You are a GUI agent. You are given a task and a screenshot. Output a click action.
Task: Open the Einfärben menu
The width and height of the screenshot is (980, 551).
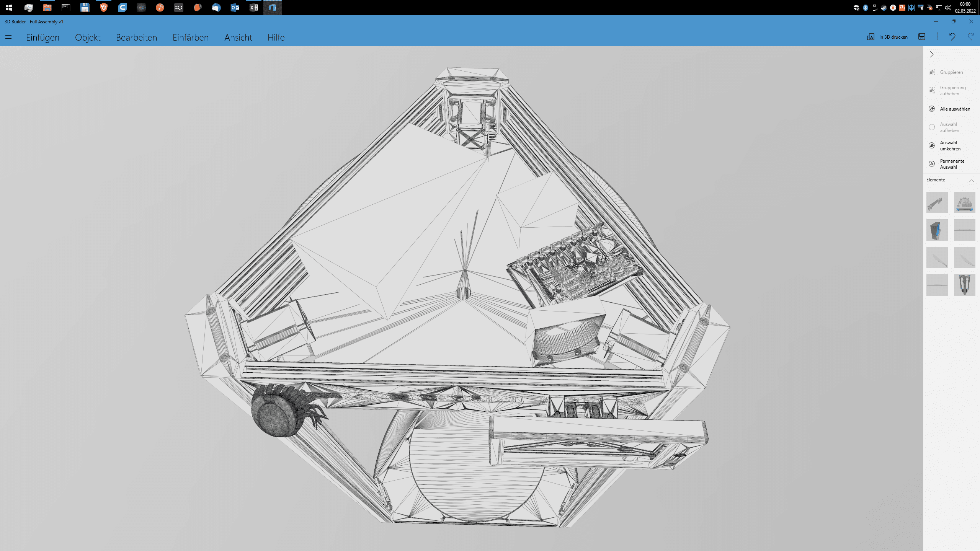pos(190,37)
